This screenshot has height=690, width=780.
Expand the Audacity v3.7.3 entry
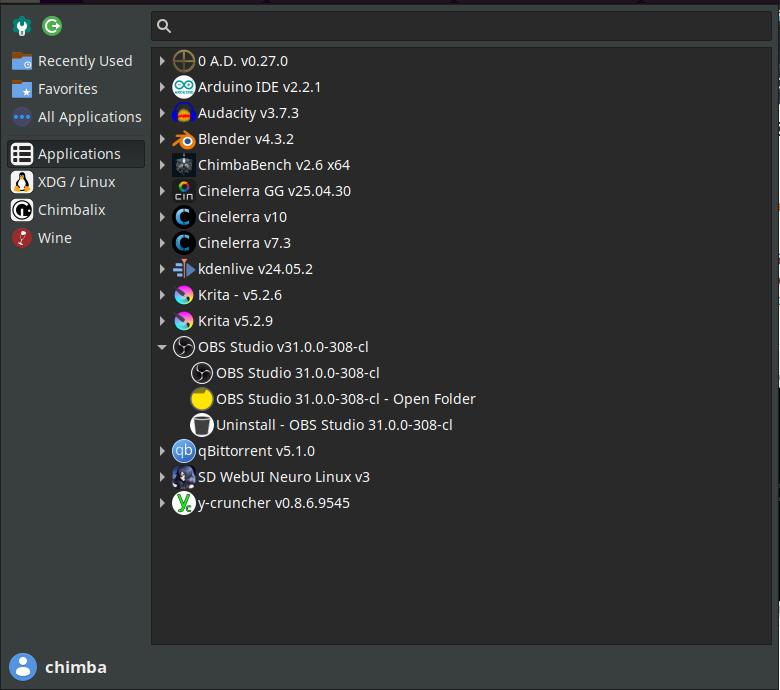(162, 113)
